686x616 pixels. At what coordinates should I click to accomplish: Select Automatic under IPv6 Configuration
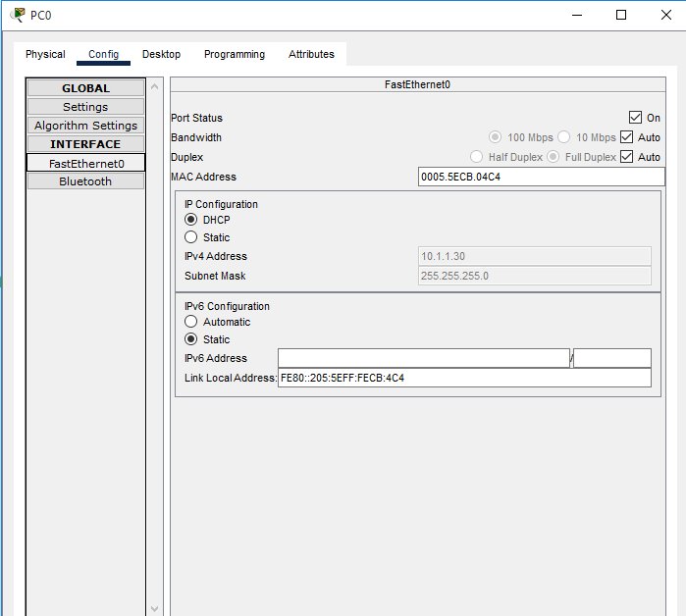[191, 322]
